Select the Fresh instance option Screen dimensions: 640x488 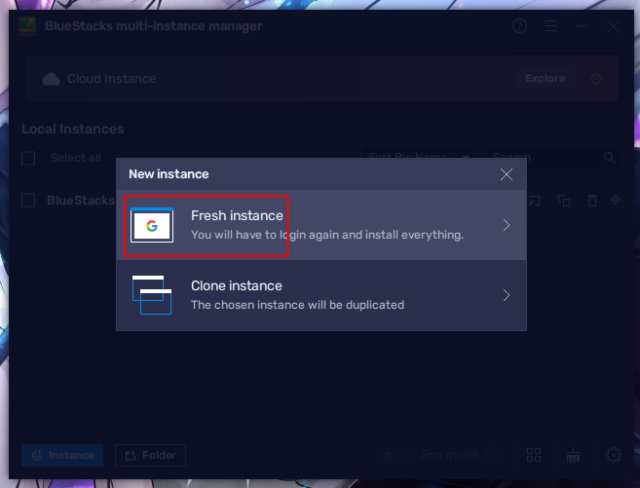tap(320, 225)
